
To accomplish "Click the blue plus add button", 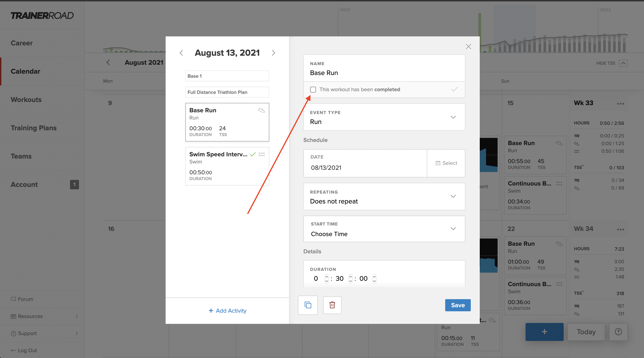I will point(544,332).
